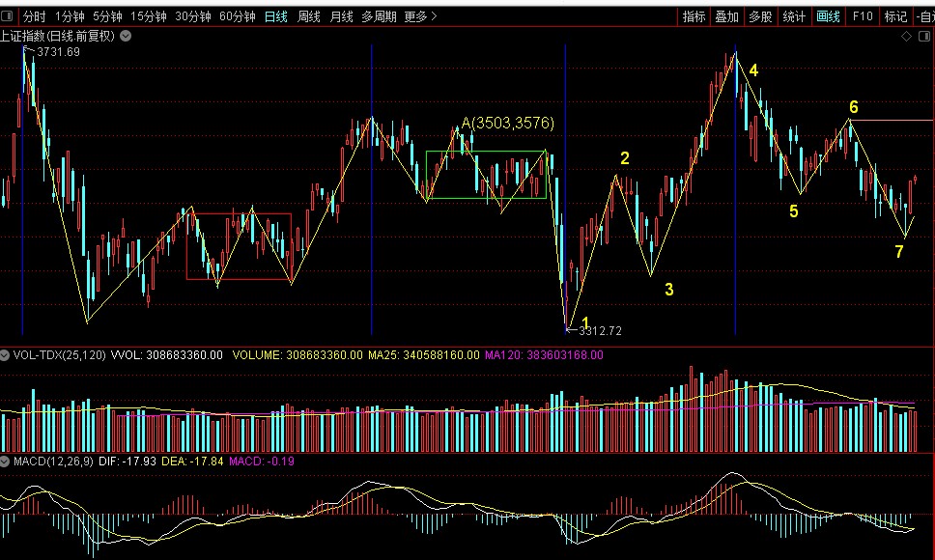This screenshot has height=560, width=935.
Task: Toggle the right side panel icon
Action: pyautogui.click(x=924, y=37)
